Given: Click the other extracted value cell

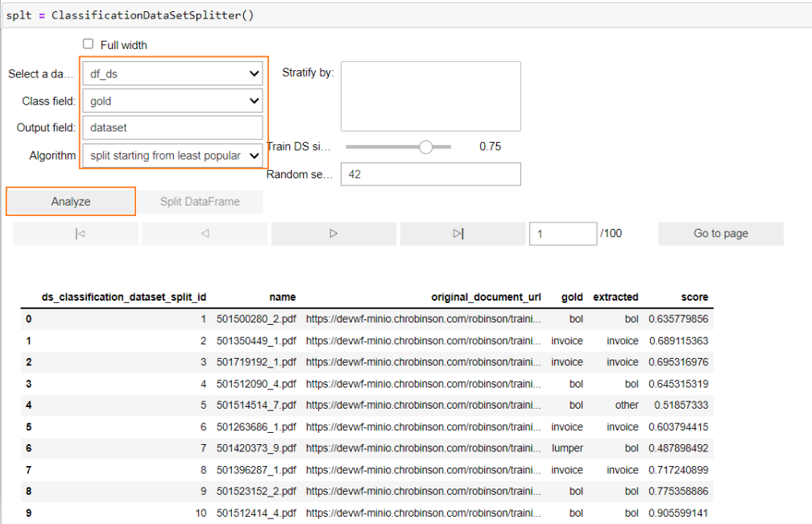Looking at the screenshot, I should coord(627,405).
